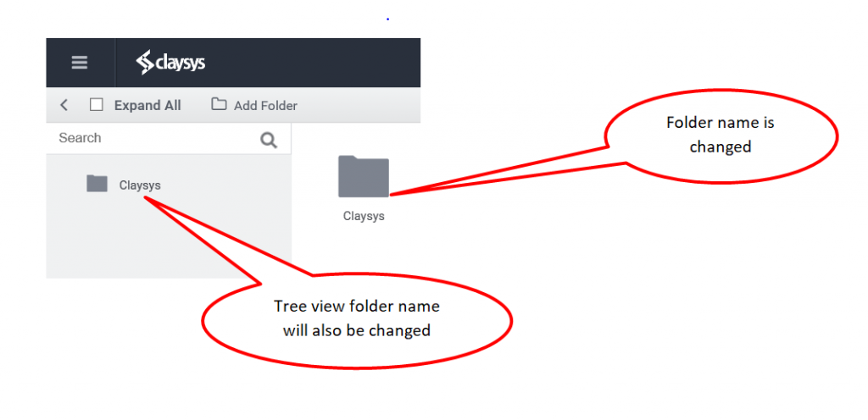Click the folder icon next to Add Folder
868x420 pixels.
coord(220,104)
